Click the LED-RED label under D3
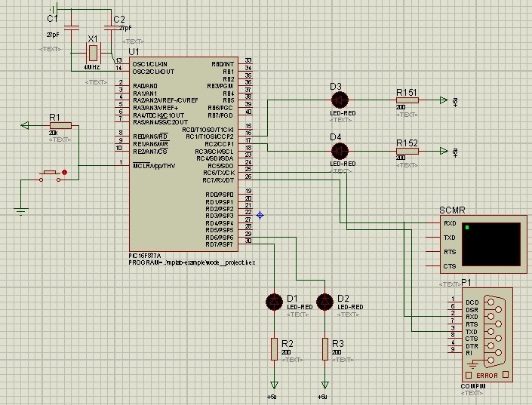The height and width of the screenshot is (405, 532). pyautogui.click(x=343, y=113)
